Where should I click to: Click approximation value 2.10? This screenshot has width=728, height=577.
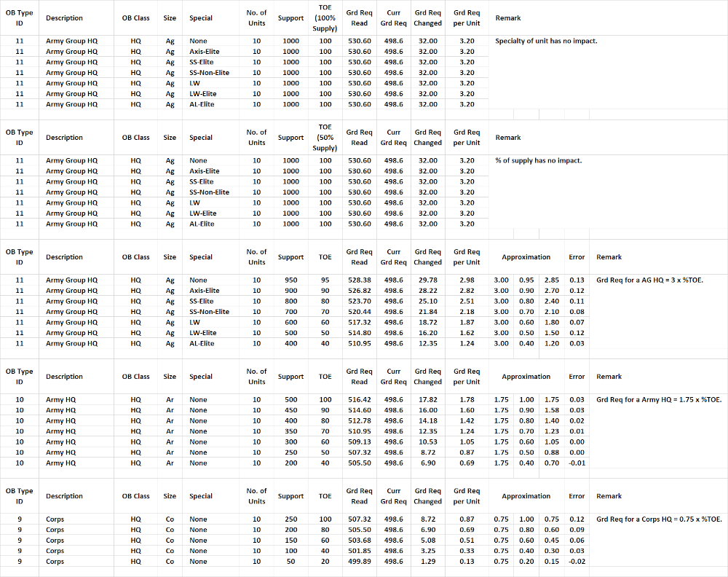tap(552, 312)
